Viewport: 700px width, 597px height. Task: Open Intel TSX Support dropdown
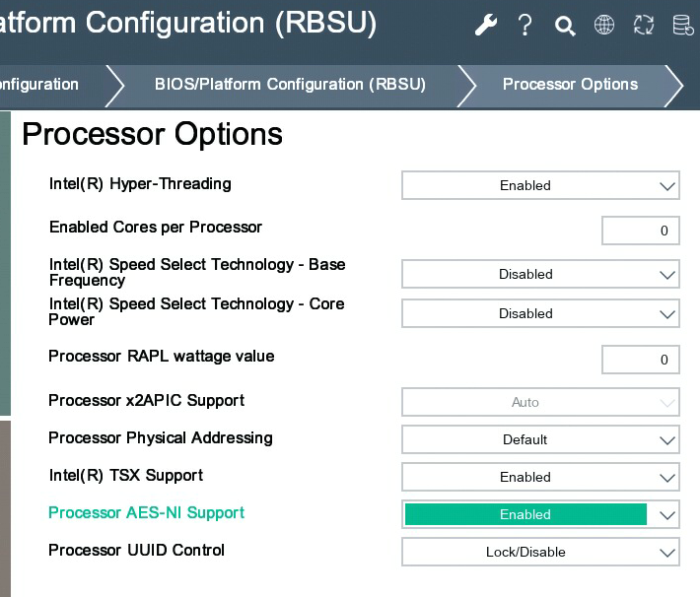coord(540,477)
